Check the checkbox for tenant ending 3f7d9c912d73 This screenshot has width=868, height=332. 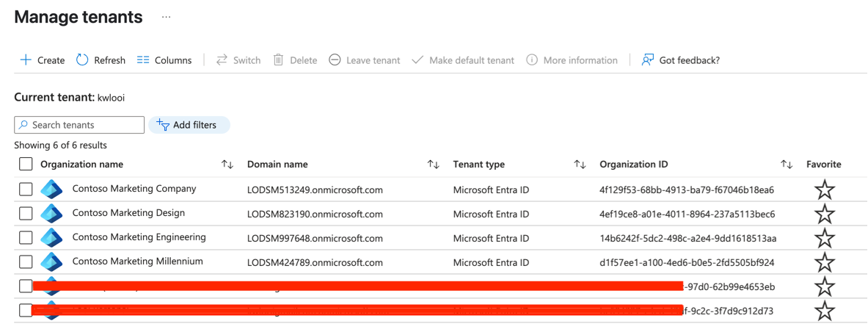pyautogui.click(x=26, y=310)
